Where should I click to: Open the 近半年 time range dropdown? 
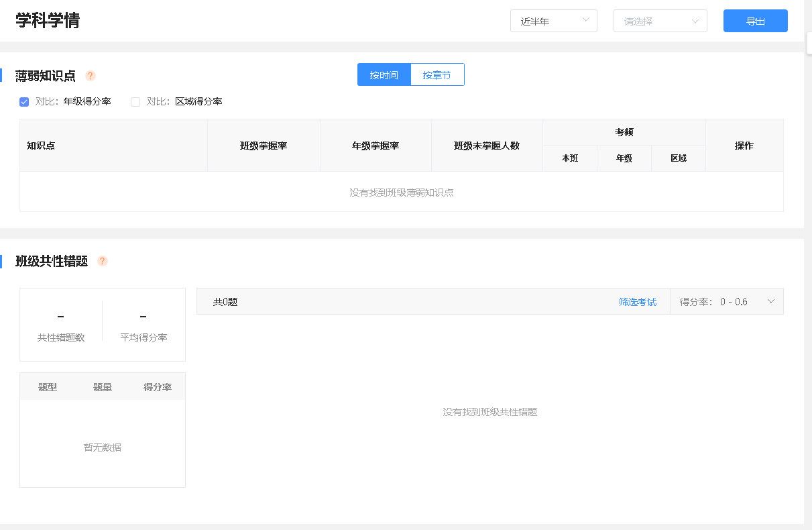[553, 21]
